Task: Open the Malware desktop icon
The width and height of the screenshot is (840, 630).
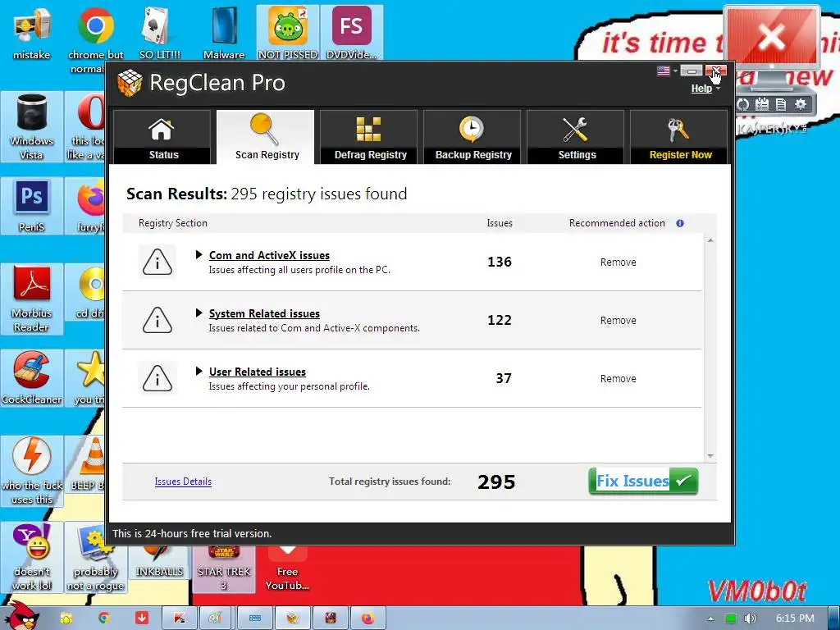Action: point(224,33)
